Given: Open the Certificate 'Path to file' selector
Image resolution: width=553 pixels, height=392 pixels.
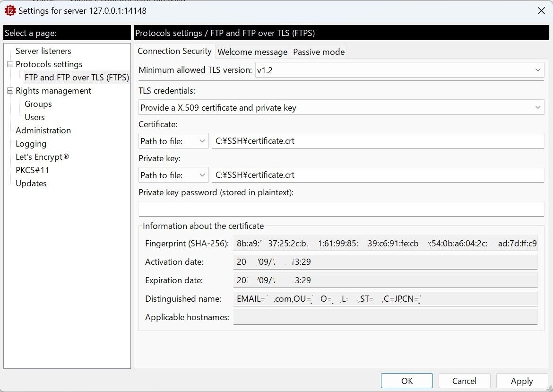Looking at the screenshot, I should click(x=202, y=140).
